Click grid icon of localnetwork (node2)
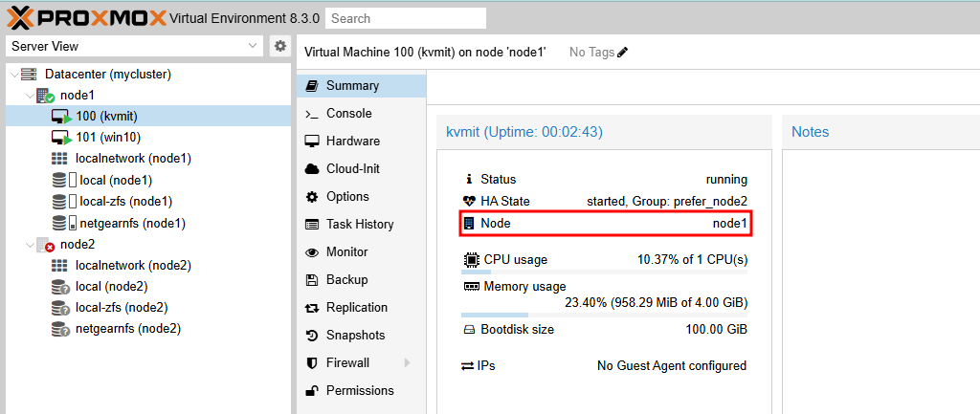 (59, 266)
